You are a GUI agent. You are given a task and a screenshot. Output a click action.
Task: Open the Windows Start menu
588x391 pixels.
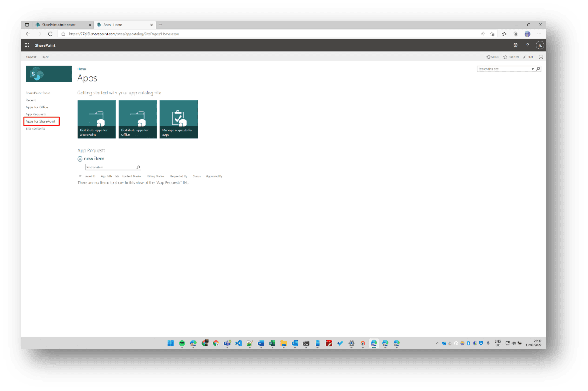pos(171,343)
